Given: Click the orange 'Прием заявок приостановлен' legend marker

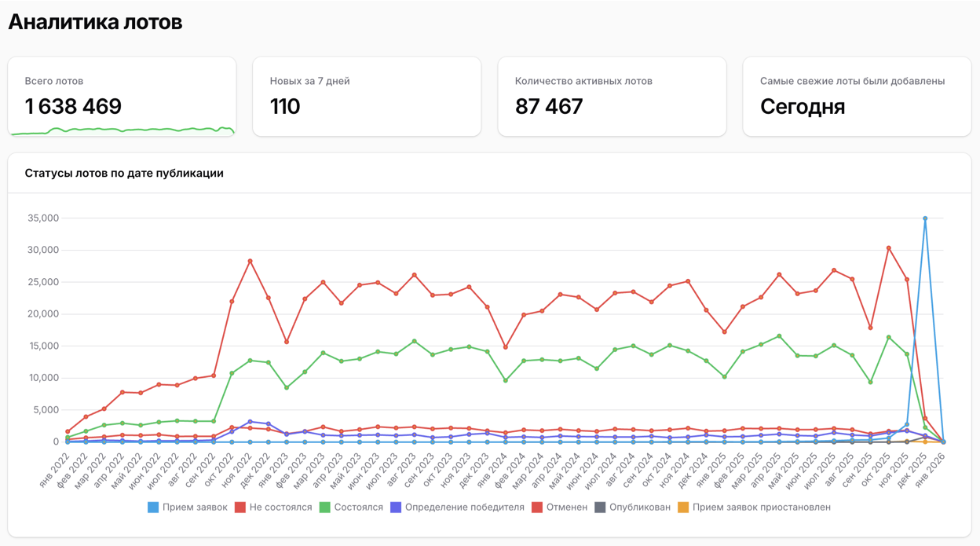Looking at the screenshot, I should 683,508.
